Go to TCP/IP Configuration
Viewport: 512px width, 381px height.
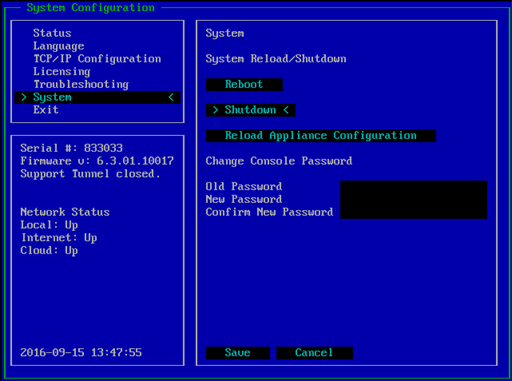tap(97, 59)
